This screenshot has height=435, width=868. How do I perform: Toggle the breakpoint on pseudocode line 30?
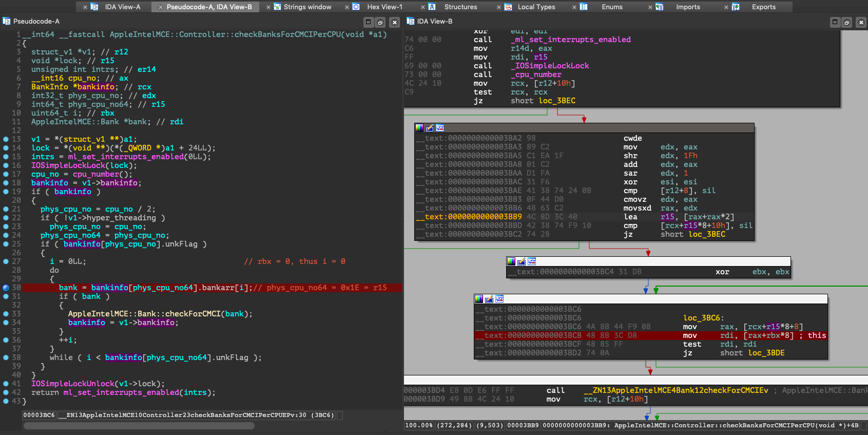(x=6, y=288)
